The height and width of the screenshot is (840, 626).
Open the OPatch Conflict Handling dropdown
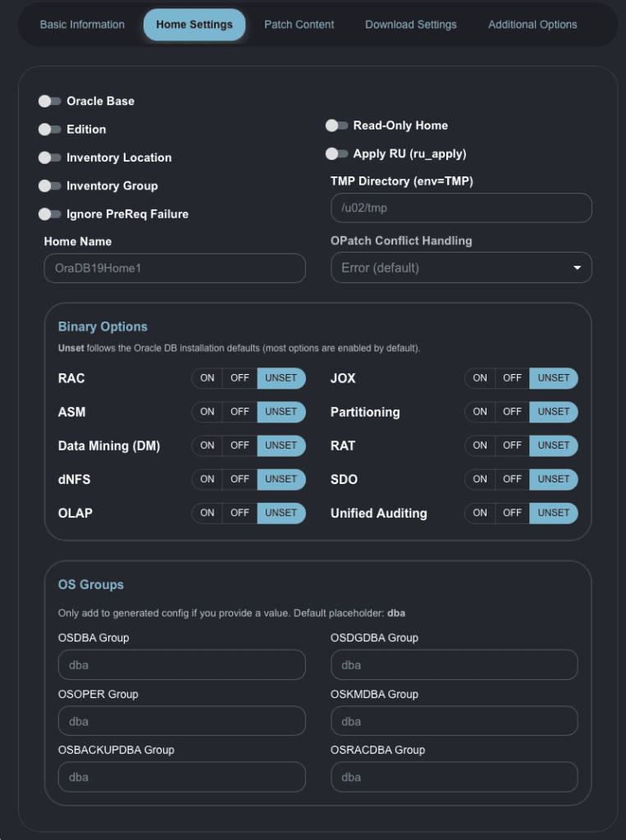point(461,268)
